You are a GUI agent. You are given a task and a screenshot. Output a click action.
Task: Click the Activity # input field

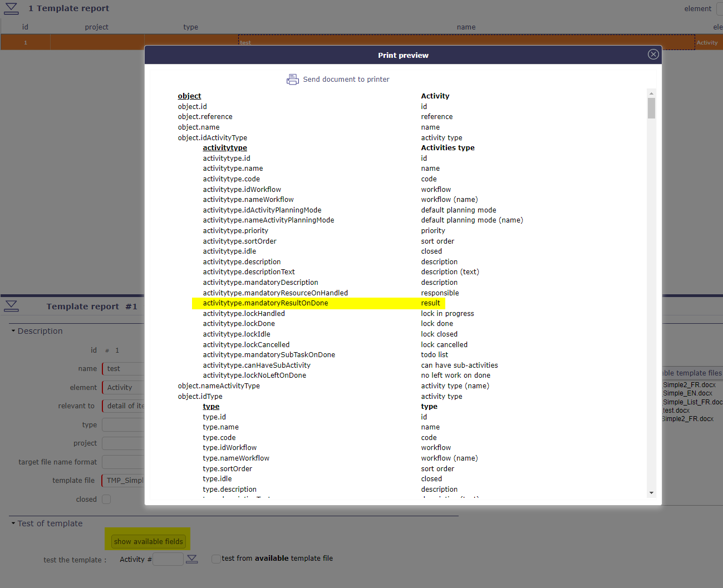[x=168, y=559]
